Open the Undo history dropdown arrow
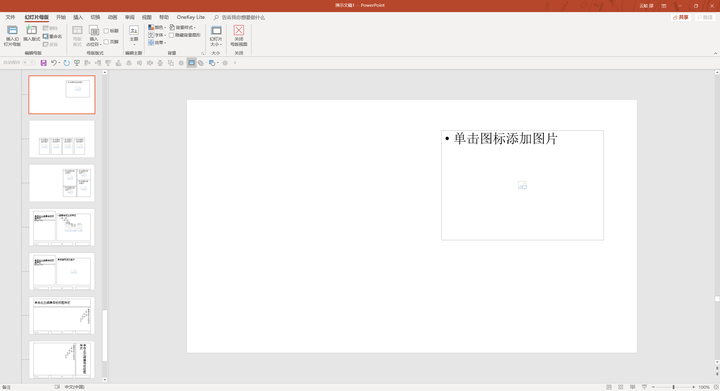Screen dimensions: 720x391 pyautogui.click(x=59, y=63)
